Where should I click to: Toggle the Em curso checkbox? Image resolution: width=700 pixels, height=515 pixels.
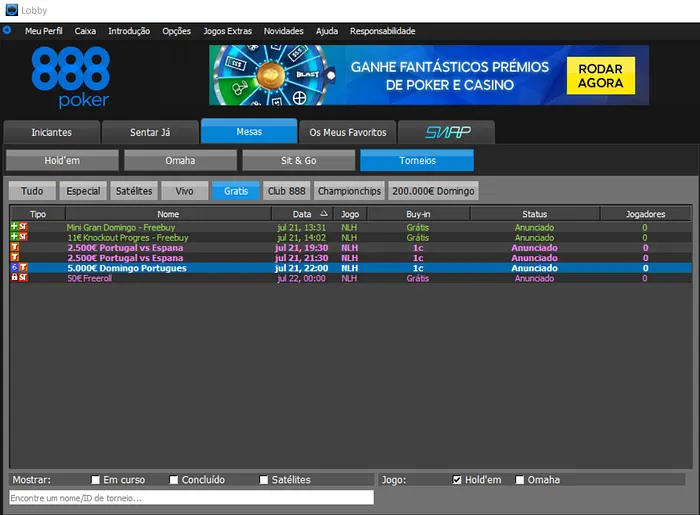pyautogui.click(x=95, y=480)
